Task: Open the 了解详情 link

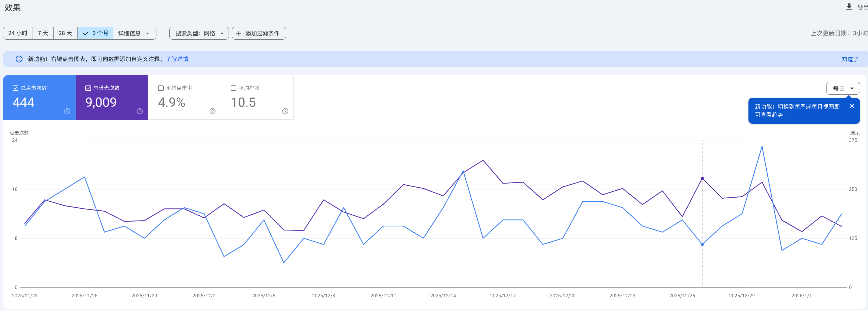Action: coord(177,59)
